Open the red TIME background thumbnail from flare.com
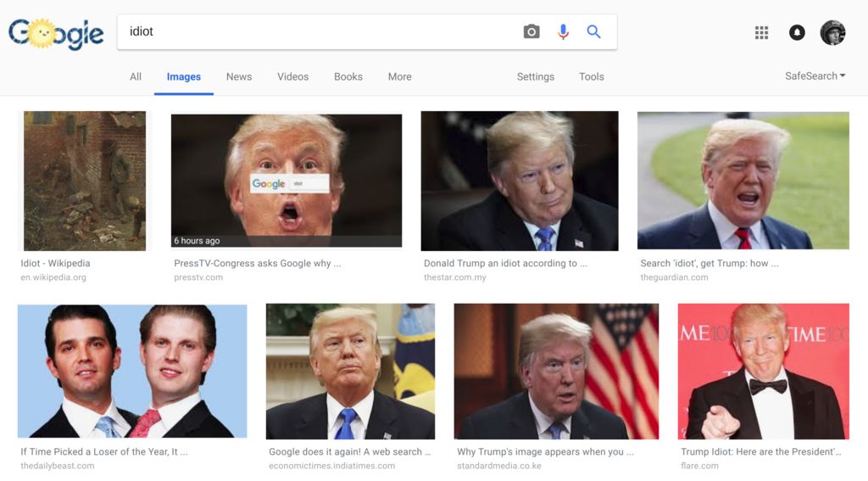Image resolution: width=868 pixels, height=481 pixels. coord(763,371)
